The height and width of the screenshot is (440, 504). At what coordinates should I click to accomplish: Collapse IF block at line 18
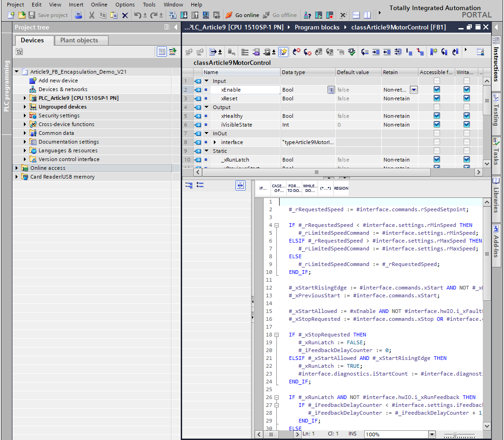(x=276, y=335)
